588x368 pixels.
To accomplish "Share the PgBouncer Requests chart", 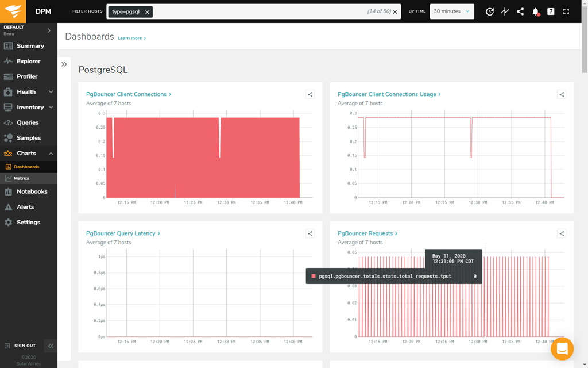I will coord(562,233).
